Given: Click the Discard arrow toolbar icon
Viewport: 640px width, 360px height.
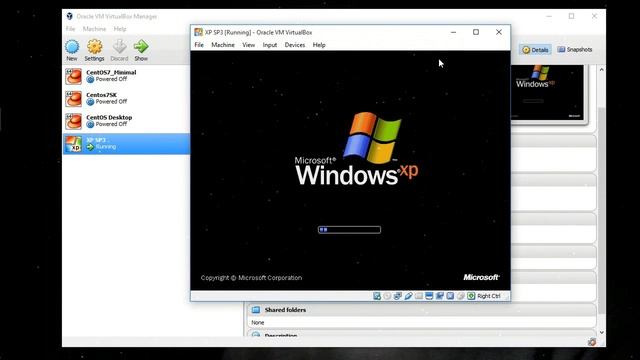Looking at the screenshot, I should coord(119,47).
